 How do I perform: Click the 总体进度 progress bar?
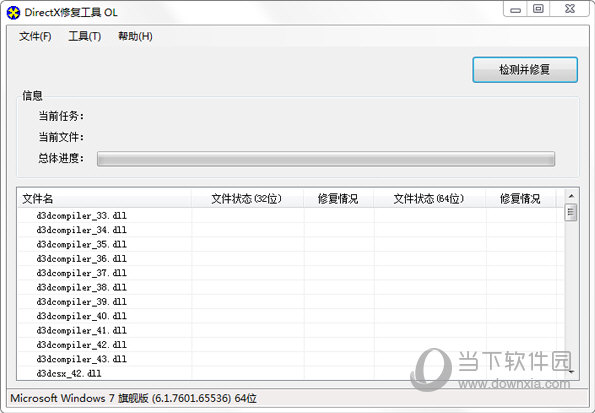(x=326, y=159)
